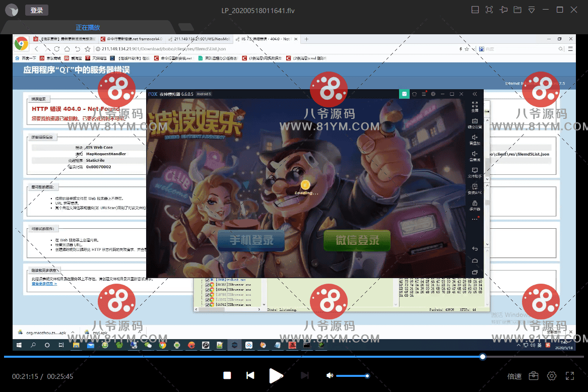This screenshot has width=588, height=392.
Task: Switch to the 正在播放 tab
Action: [88, 27]
